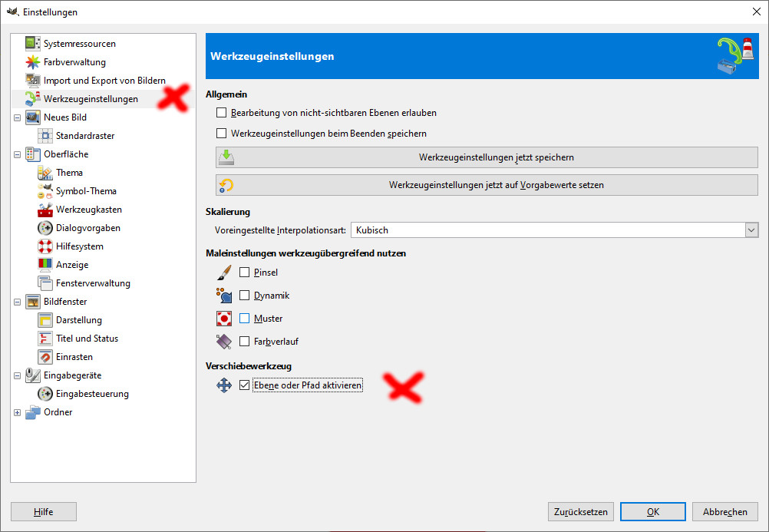Click the Hilfesystem lifebuoy icon
The height and width of the screenshot is (532, 769).
pos(45,246)
